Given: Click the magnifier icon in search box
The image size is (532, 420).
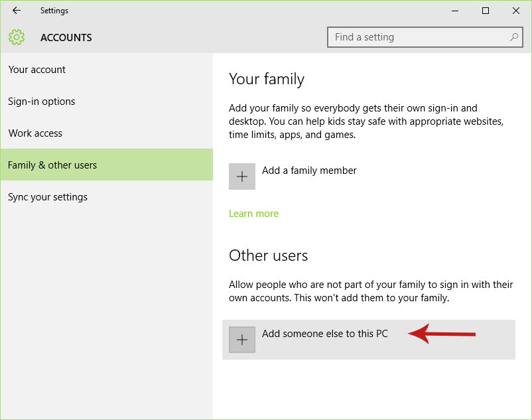Looking at the screenshot, I should [x=514, y=37].
